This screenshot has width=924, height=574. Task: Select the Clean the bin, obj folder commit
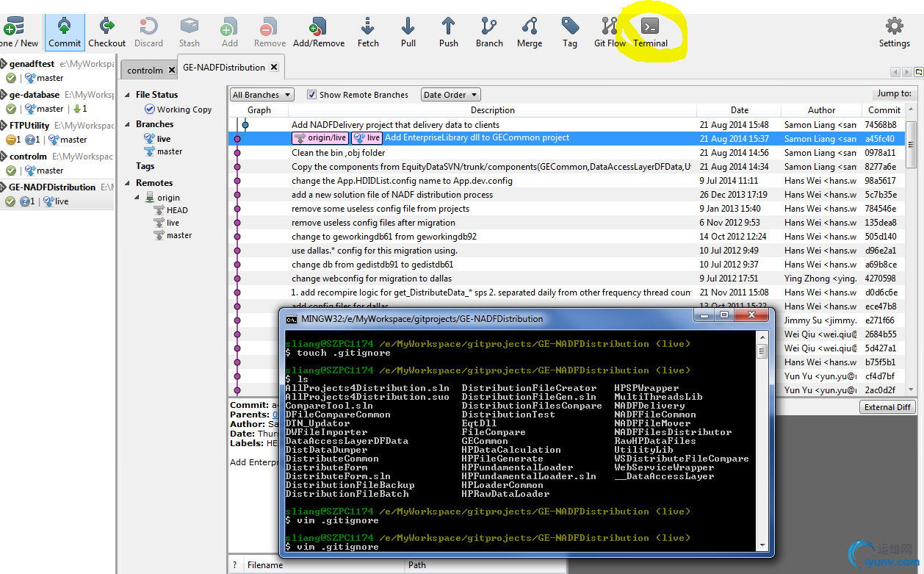tap(338, 153)
